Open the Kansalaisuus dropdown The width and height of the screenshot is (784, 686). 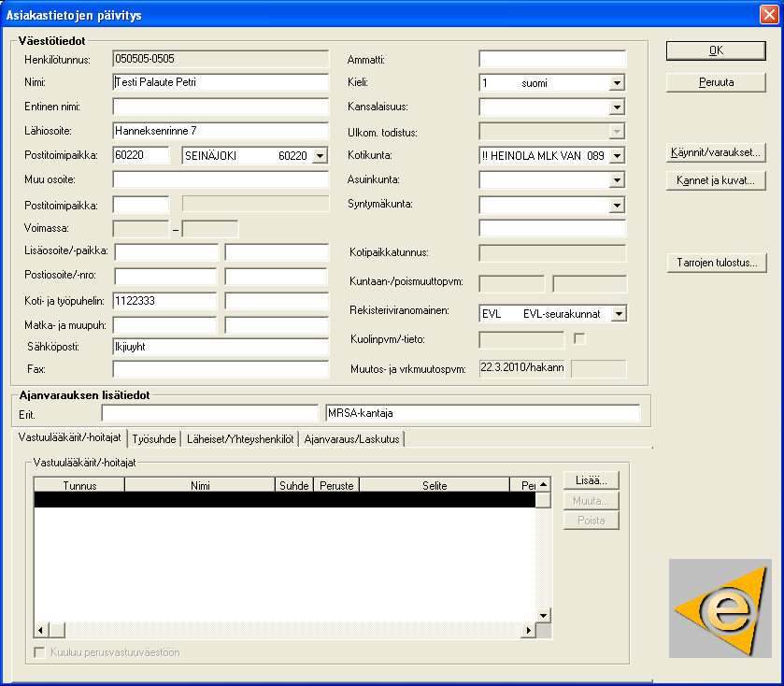pyautogui.click(x=617, y=107)
